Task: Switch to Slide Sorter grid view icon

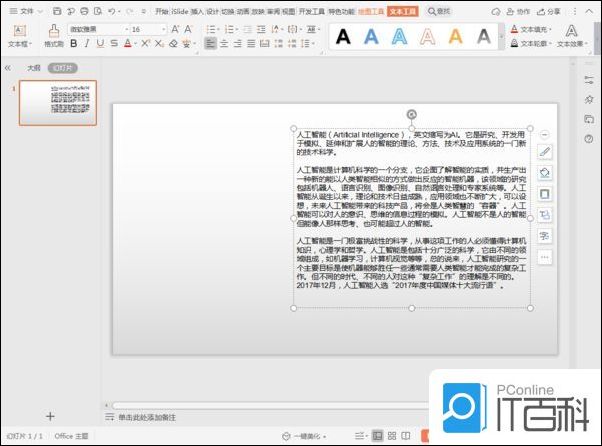Action: [x=392, y=436]
